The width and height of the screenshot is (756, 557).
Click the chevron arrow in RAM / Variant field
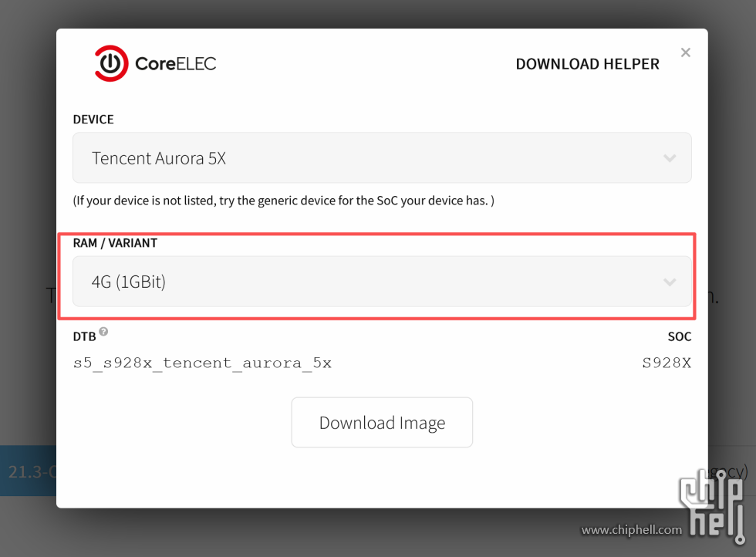click(670, 282)
